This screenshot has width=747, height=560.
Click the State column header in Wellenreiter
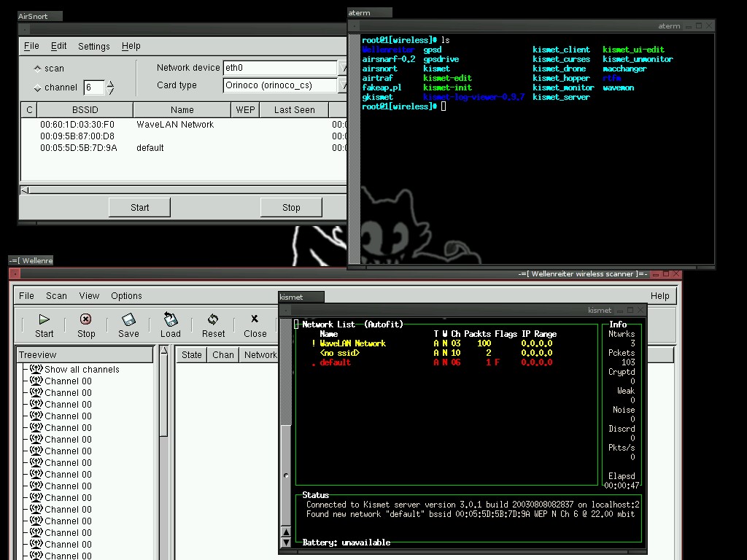pos(192,355)
